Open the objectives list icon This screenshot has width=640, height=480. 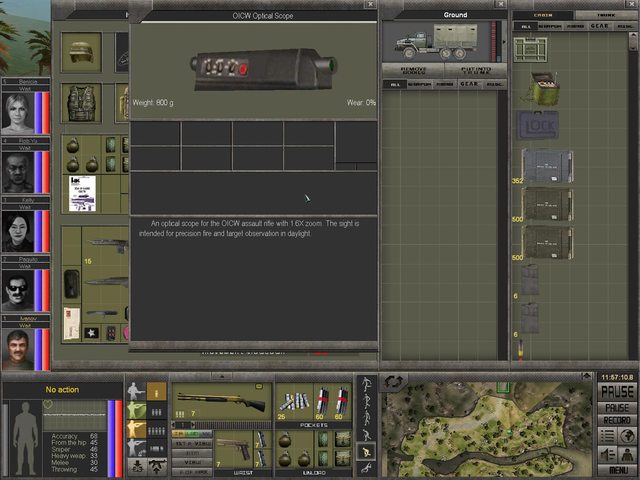(607, 436)
